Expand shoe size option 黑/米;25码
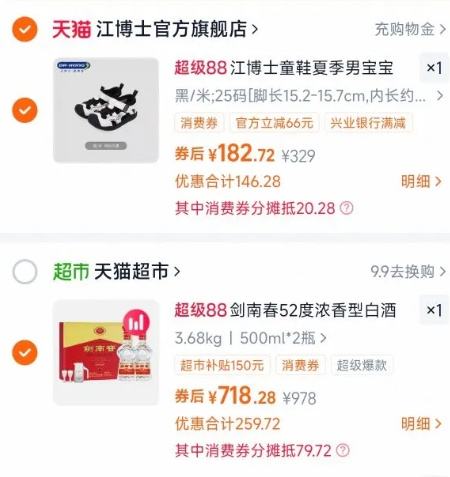Image resolution: width=450 pixels, height=477 pixels. click(309, 96)
